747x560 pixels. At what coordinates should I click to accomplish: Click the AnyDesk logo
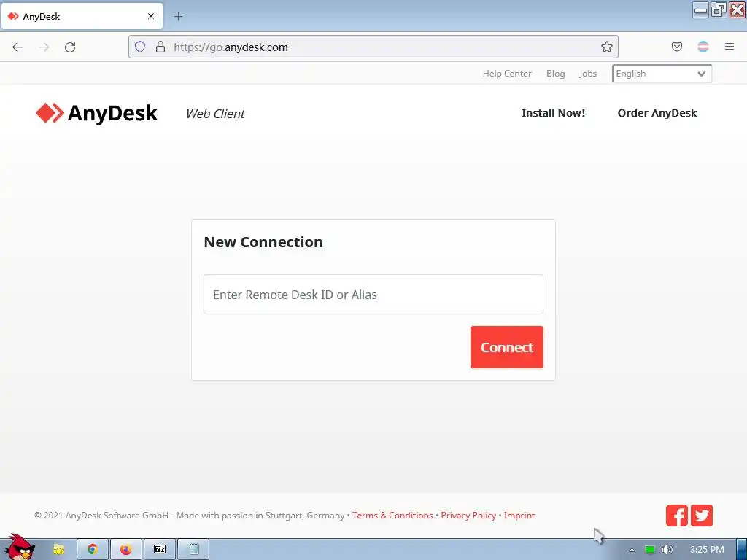pos(96,113)
